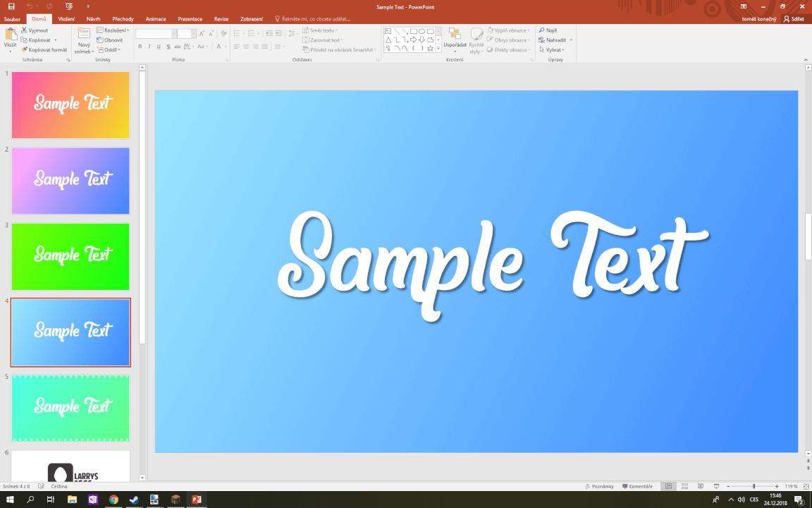
Task: Open the Uspořádat arrange menu
Action: click(456, 39)
